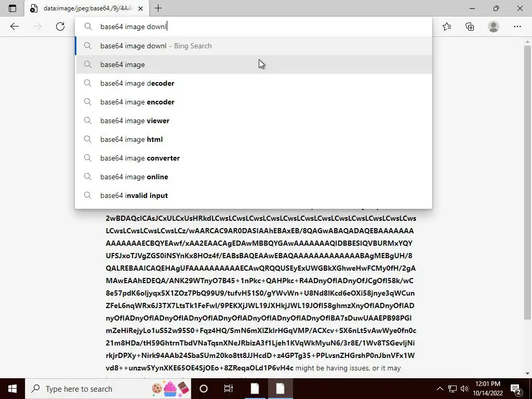The height and width of the screenshot is (399, 532).
Task: Go back to the previous page
Action: click(14, 26)
